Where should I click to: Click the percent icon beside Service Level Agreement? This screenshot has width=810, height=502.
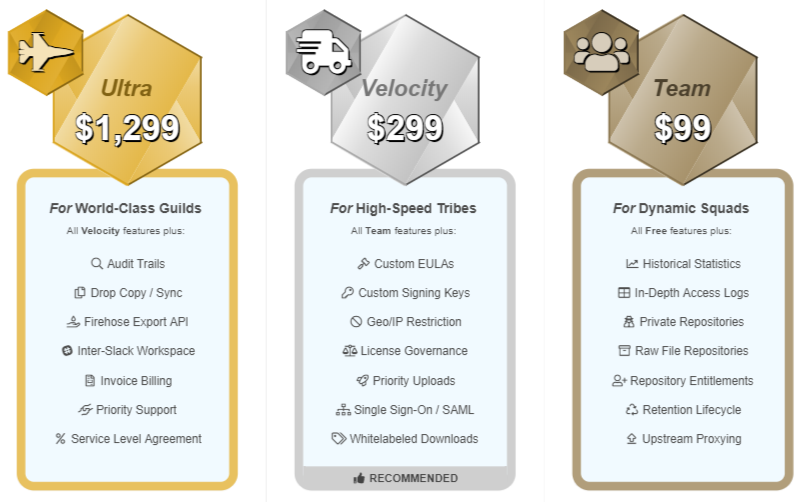click(60, 439)
